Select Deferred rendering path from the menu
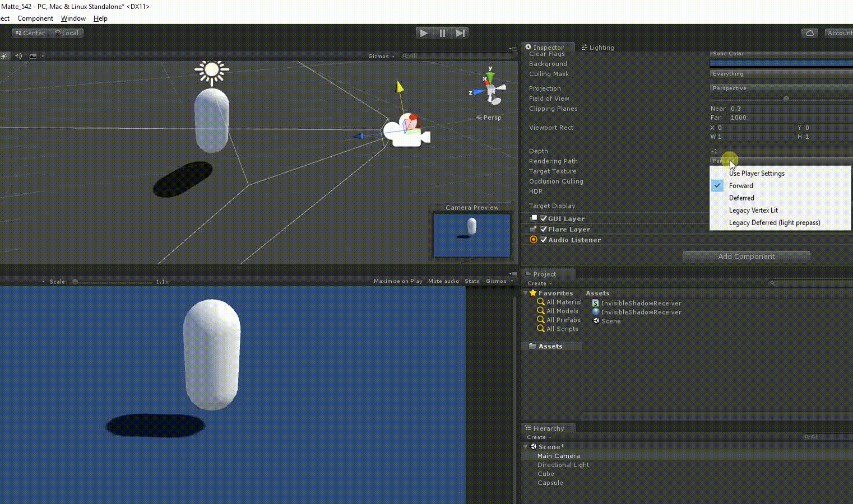 (741, 198)
